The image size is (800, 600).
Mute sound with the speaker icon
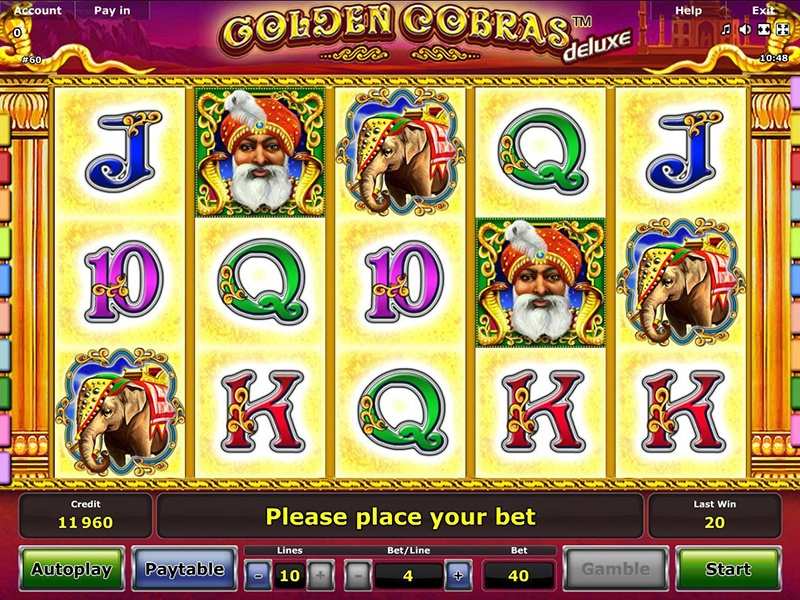pos(744,30)
